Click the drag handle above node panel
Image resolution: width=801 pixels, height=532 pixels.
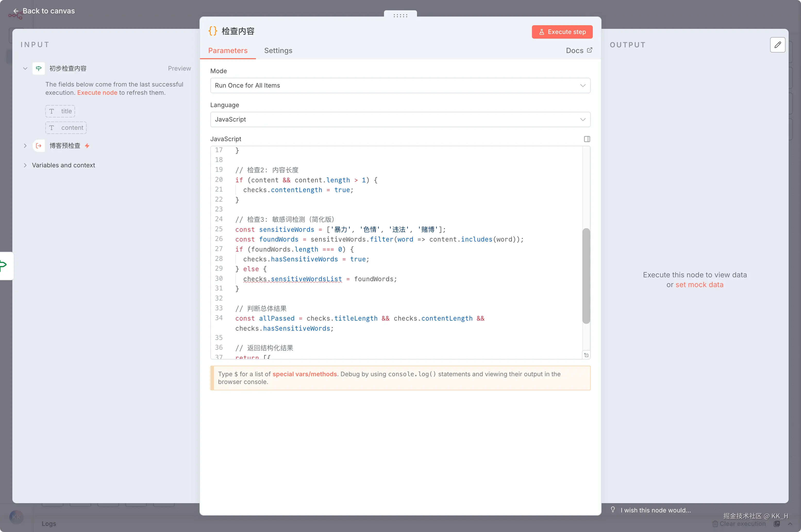pos(400,15)
